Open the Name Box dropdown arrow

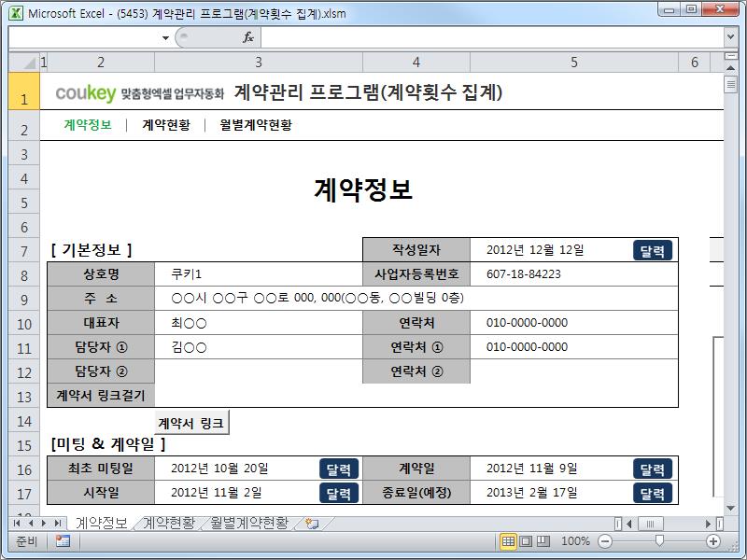pos(165,37)
